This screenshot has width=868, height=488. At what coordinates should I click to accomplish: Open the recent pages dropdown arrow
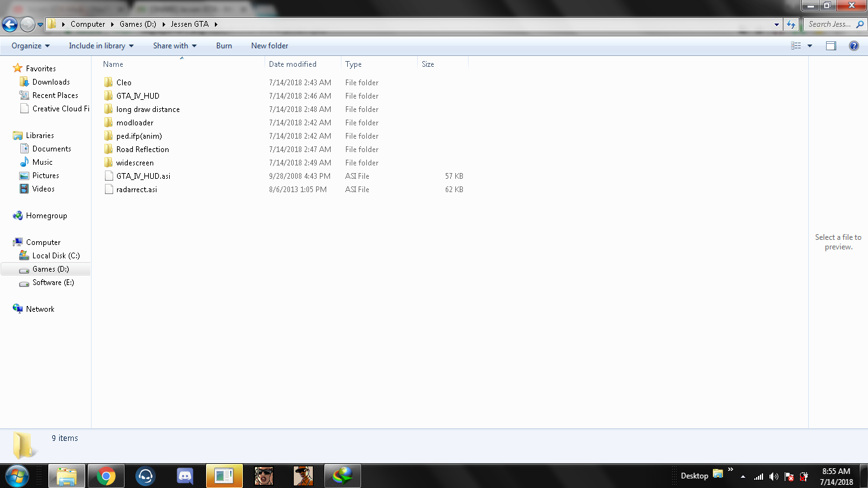point(41,24)
